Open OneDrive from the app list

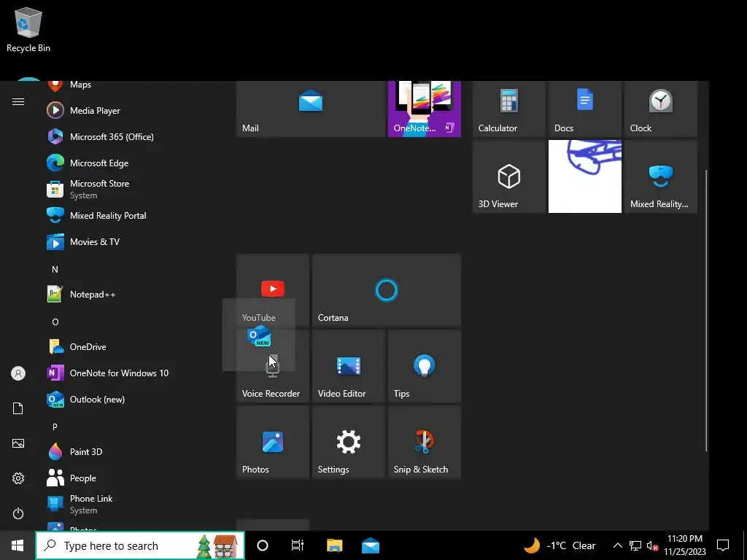pos(128,346)
